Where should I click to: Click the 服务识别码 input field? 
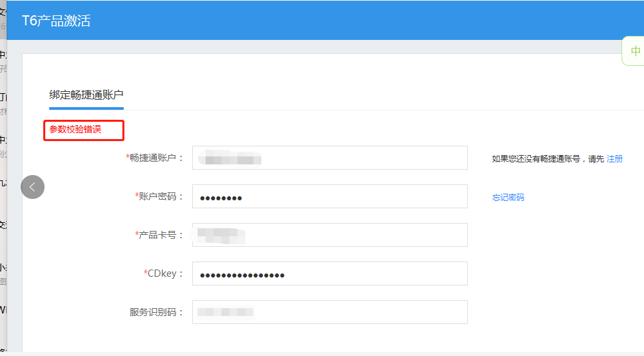(x=330, y=312)
